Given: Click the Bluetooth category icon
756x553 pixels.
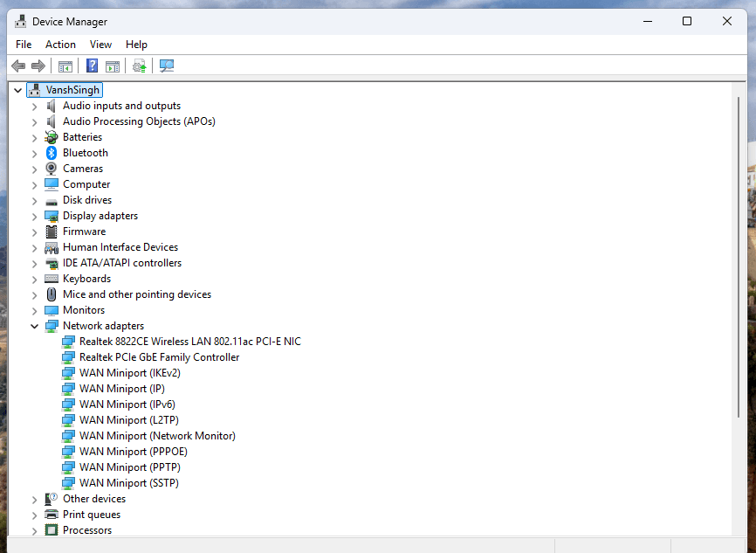Looking at the screenshot, I should [x=52, y=153].
